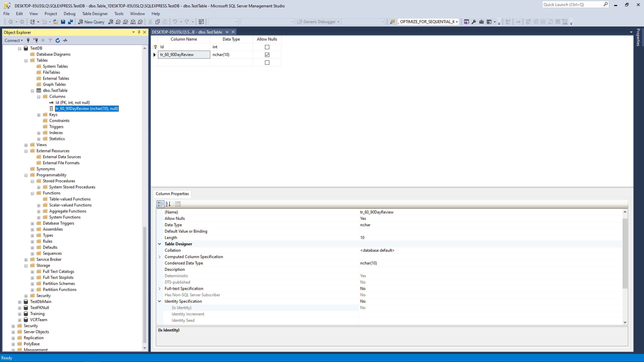Click the Quick Launch search field
Image resolution: width=644 pixels, height=362 pixels.
tap(573, 5)
